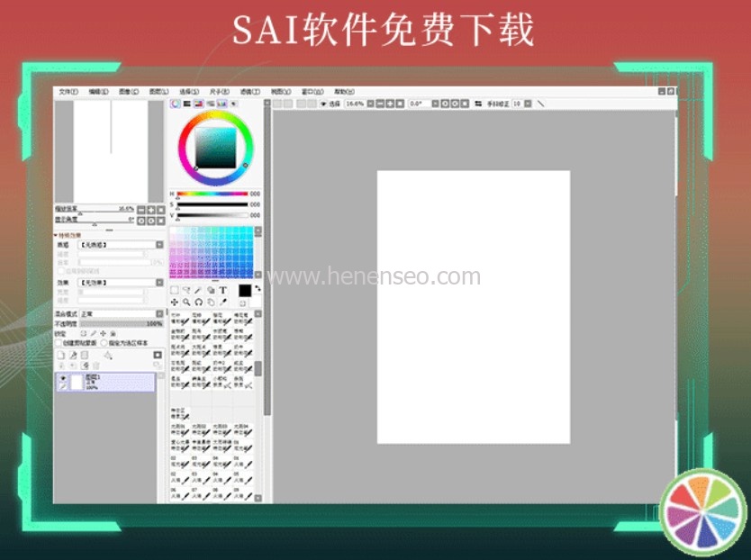Click the navigator zoom-out minus button

[x=141, y=210]
